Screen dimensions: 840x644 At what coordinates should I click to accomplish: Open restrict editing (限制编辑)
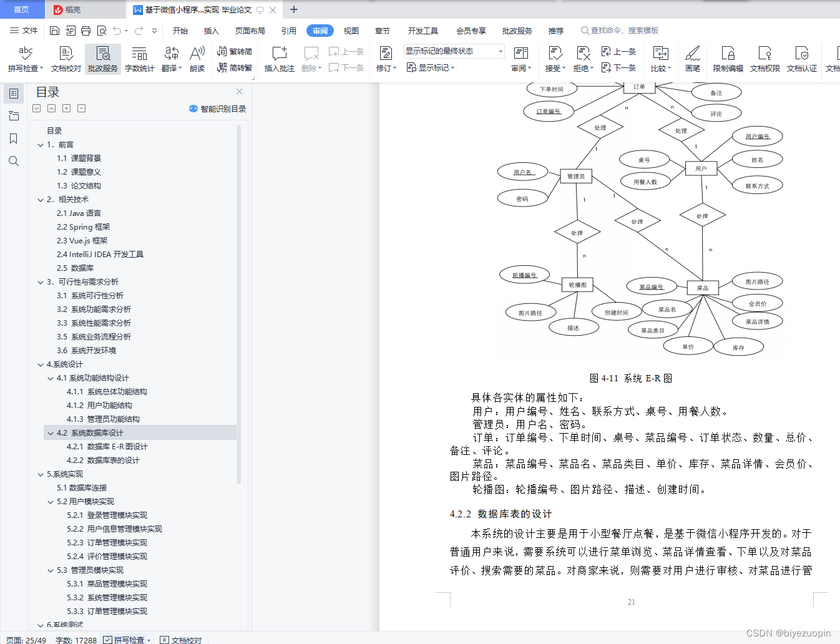pyautogui.click(x=728, y=59)
